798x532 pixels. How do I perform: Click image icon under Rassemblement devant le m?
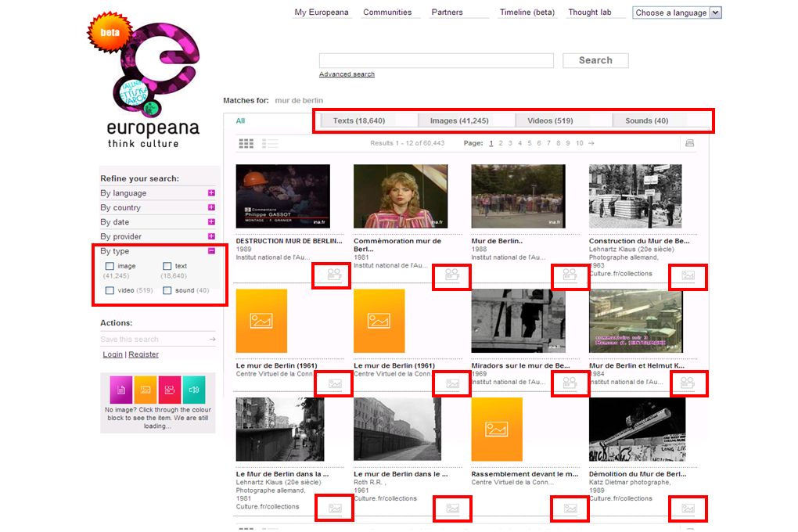[570, 508]
